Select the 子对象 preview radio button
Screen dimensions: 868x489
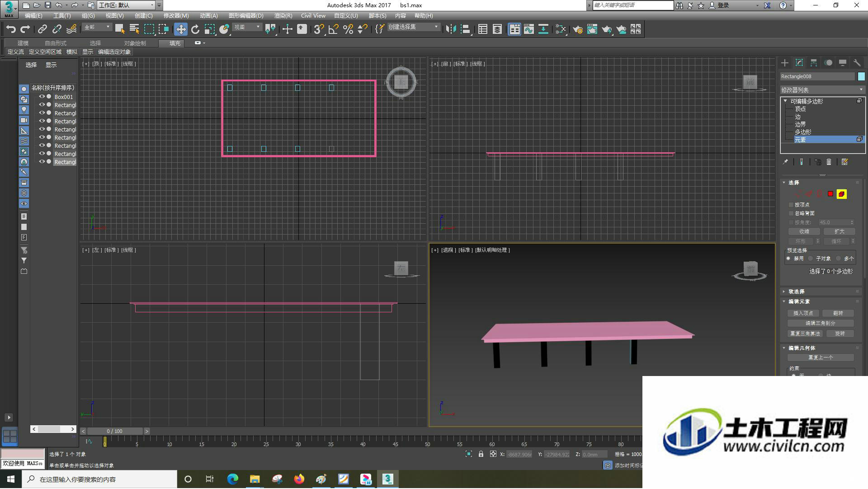coord(811,259)
